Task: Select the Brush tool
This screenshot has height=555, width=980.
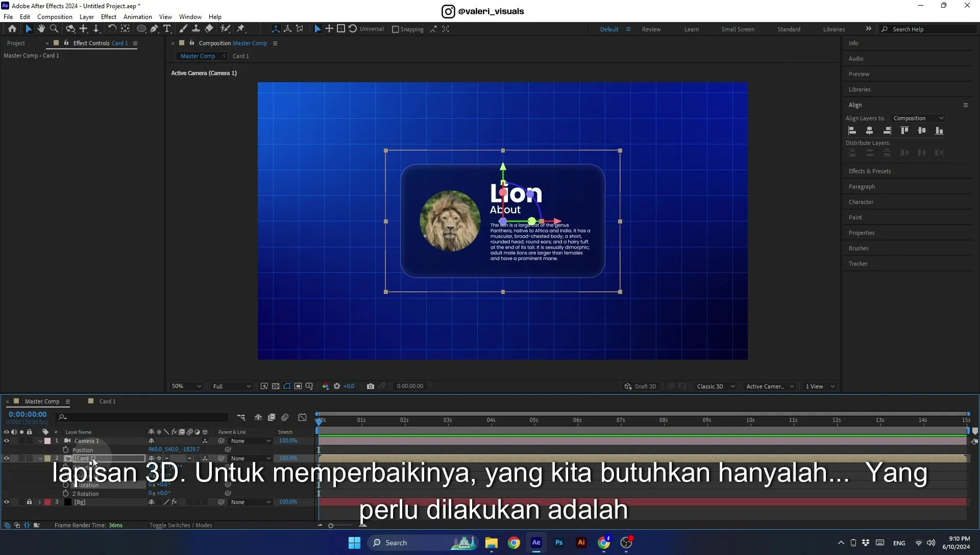Action: pos(183,29)
